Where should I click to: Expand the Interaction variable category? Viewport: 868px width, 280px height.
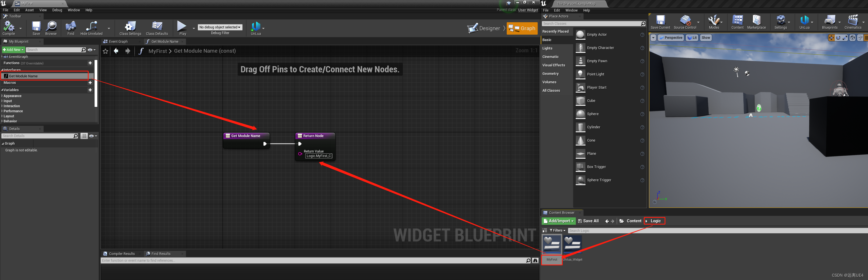[11, 106]
